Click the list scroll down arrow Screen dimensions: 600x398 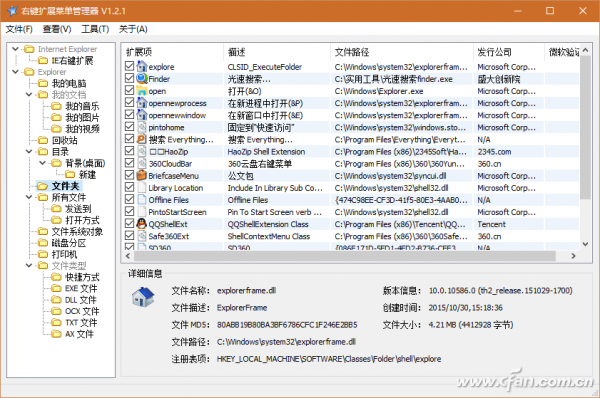pos(585,244)
